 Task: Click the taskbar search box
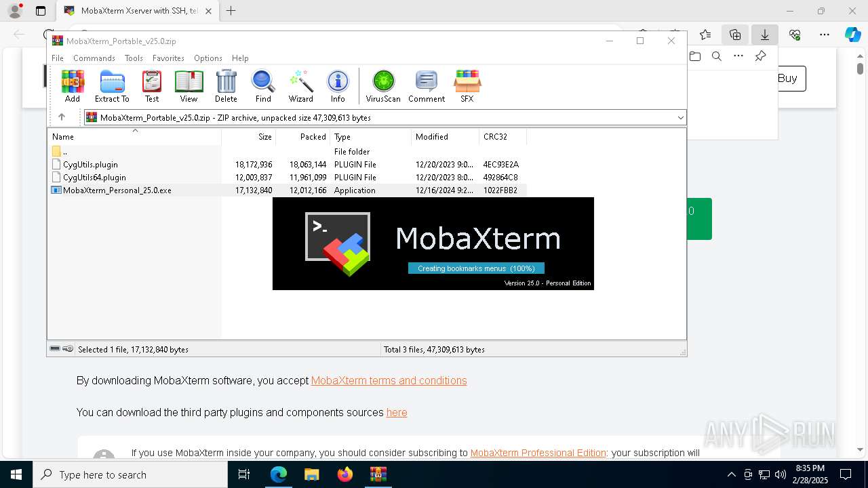coord(130,474)
